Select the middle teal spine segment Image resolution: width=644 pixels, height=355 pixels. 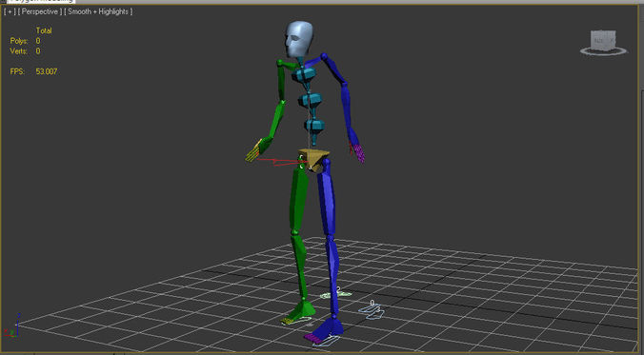(311, 99)
